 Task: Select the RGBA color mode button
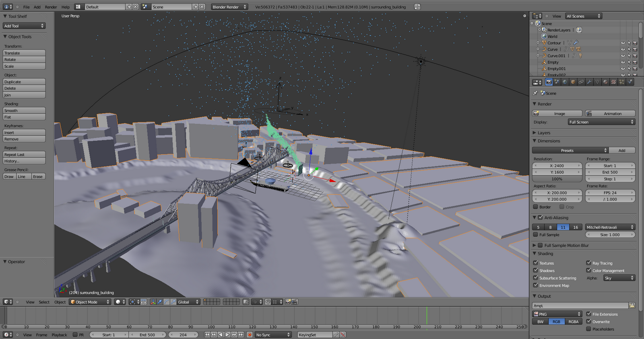(x=574, y=321)
